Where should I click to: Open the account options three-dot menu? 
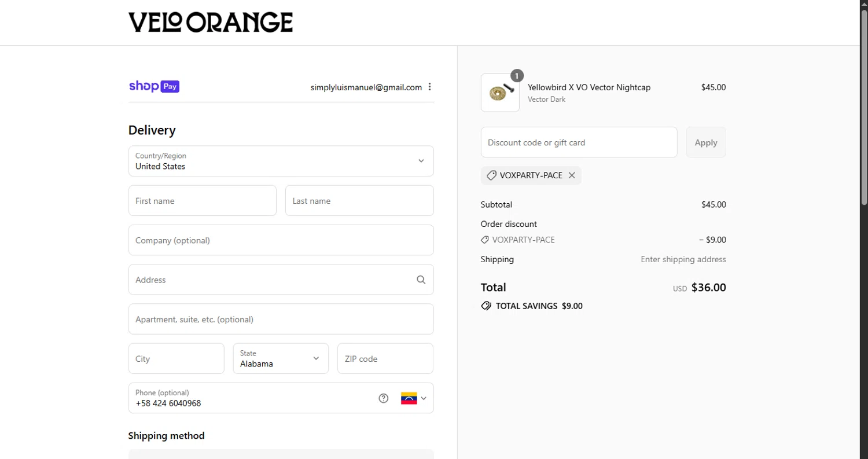click(429, 87)
